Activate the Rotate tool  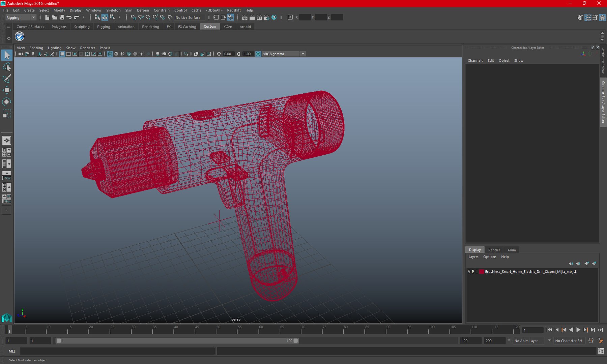click(x=7, y=102)
